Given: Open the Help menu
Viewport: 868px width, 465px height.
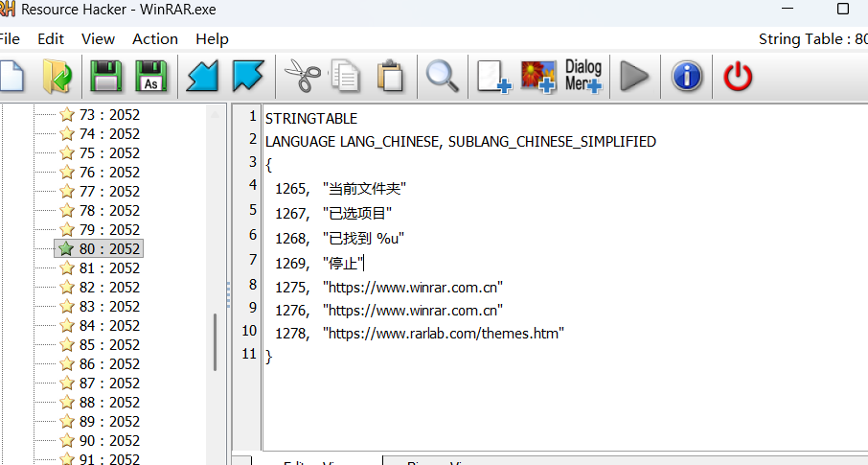Looking at the screenshot, I should 212,39.
